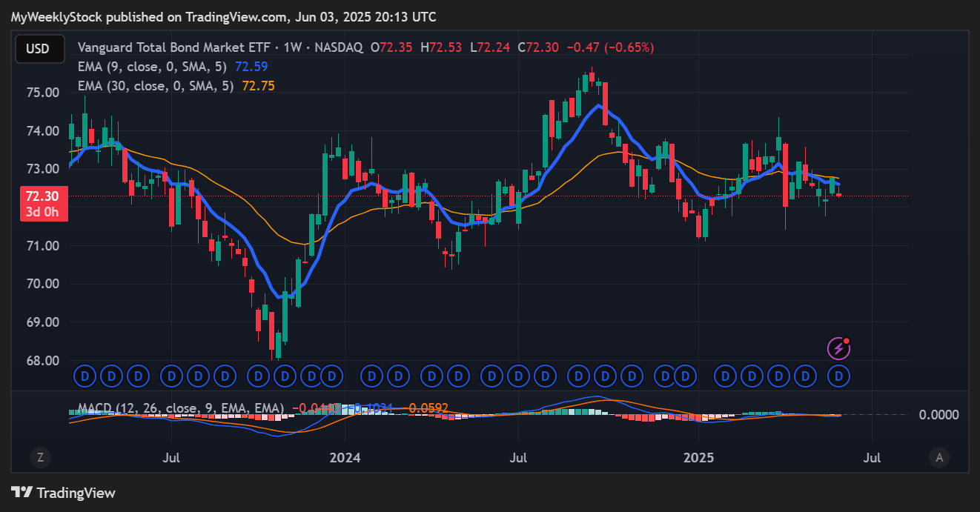Open the timezone Z button
980x512 pixels.
pos(40,458)
